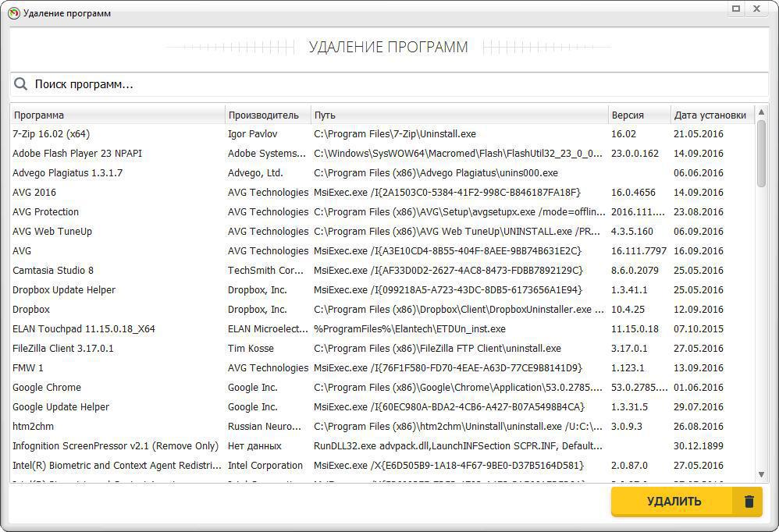Click the vertical scrollbar thumb
The width and height of the screenshot is (779, 532).
click(x=761, y=154)
